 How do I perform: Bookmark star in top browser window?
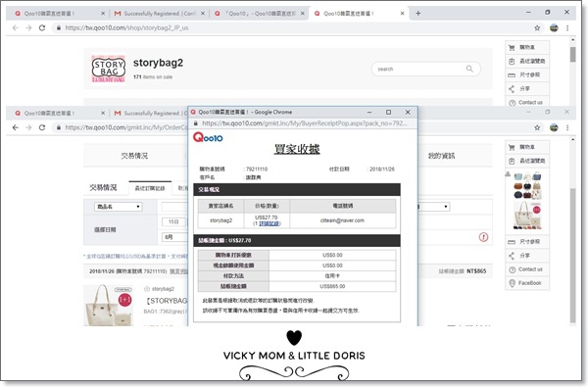pyautogui.click(x=537, y=27)
